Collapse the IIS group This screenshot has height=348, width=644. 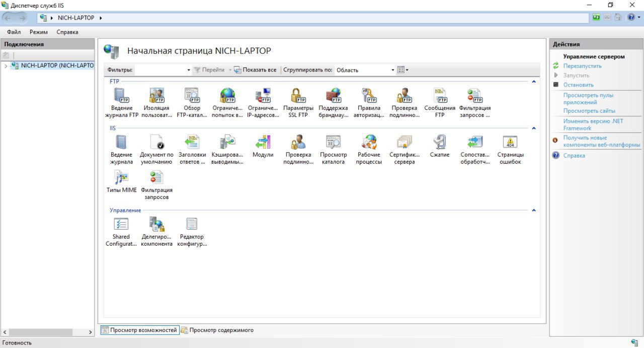[x=534, y=128]
